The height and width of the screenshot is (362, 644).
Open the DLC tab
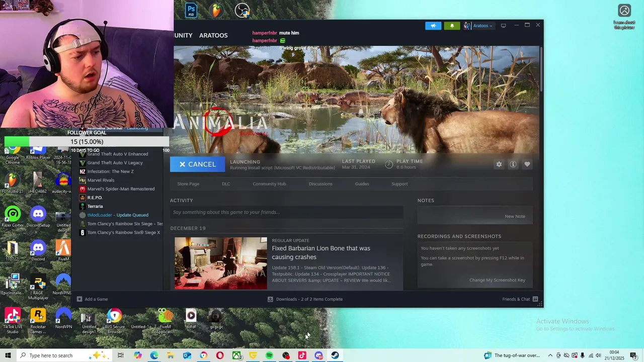(x=226, y=184)
